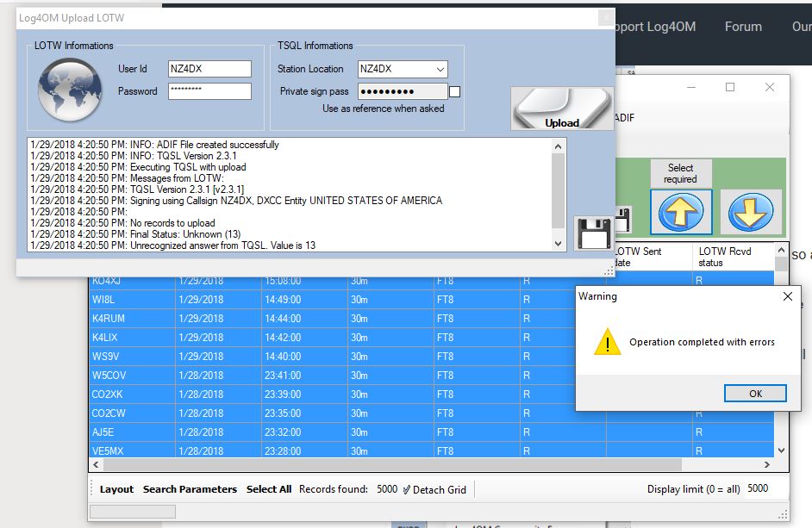Click the big Upload button in LOTW dialog
This screenshot has height=528, width=812.
[562, 109]
